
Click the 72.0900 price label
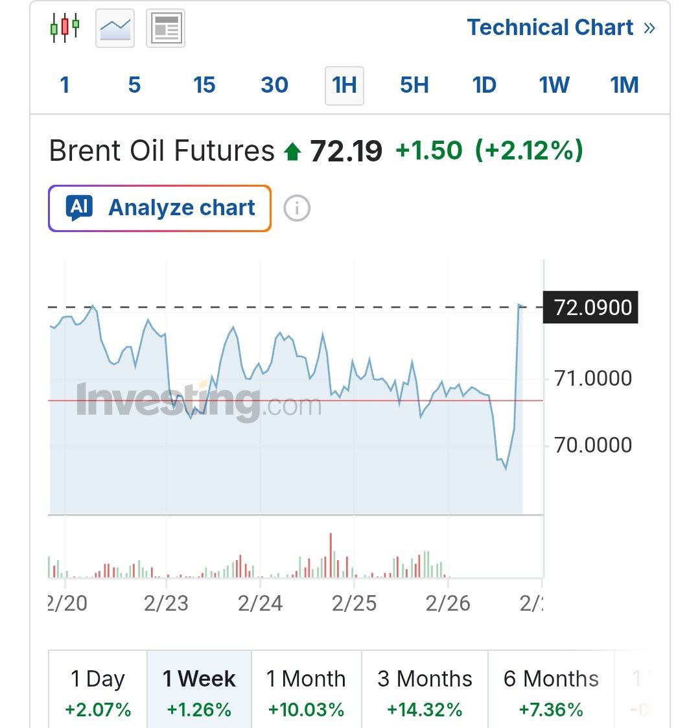tap(592, 307)
